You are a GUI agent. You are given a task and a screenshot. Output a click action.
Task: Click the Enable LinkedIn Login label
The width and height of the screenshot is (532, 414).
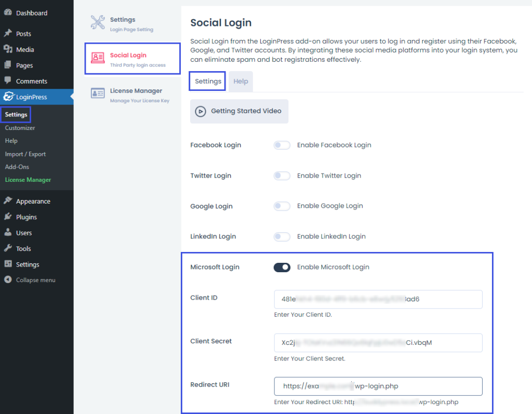click(x=331, y=236)
